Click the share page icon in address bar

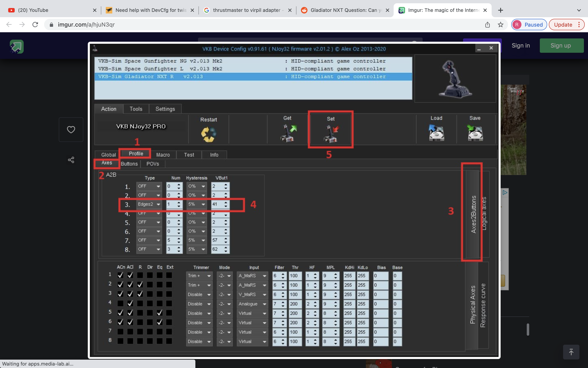(x=487, y=25)
